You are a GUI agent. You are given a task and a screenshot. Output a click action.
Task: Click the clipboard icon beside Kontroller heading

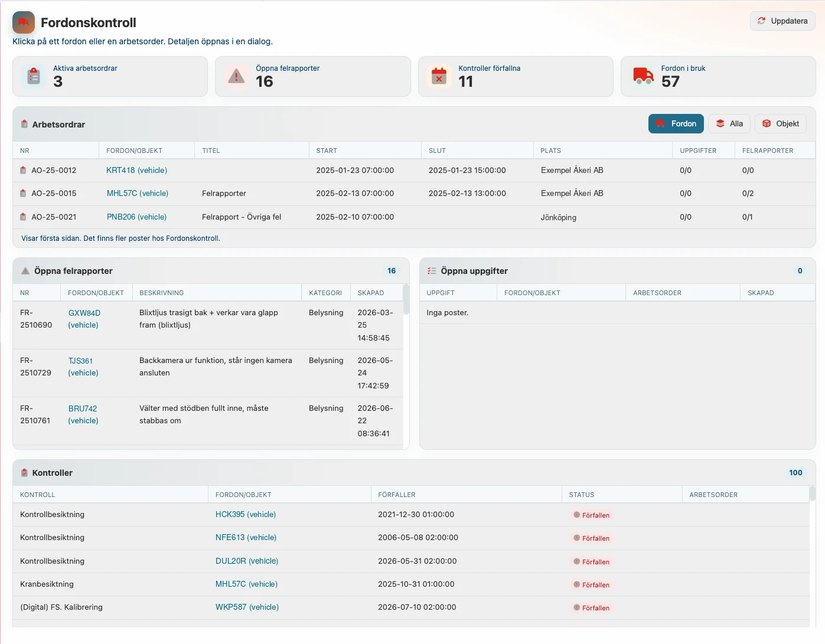(x=24, y=473)
